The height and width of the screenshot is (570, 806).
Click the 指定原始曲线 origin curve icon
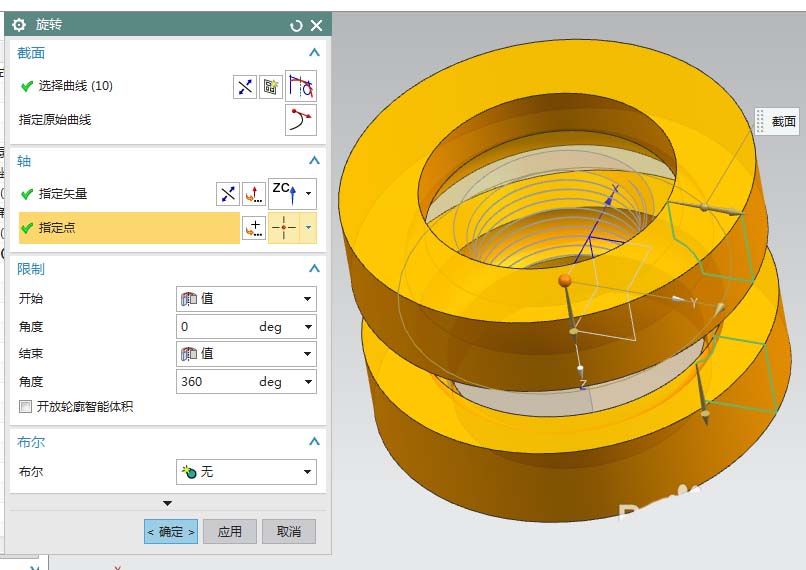[301, 120]
